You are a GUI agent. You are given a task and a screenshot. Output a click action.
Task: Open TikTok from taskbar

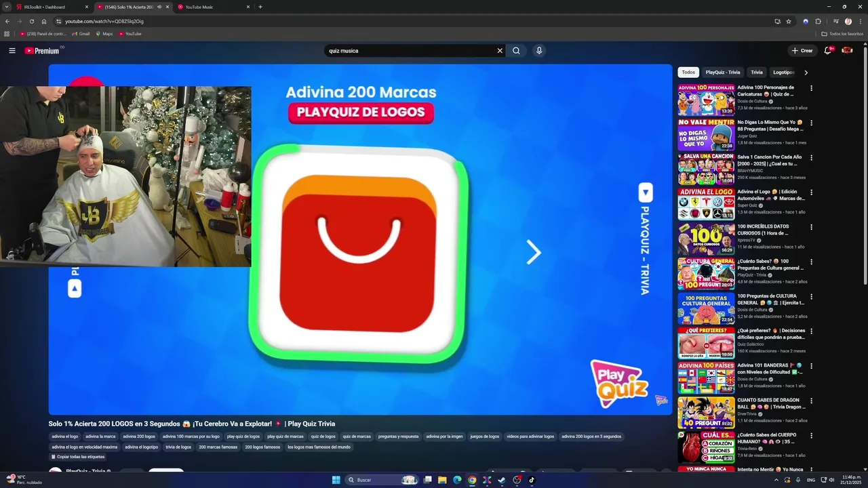pyautogui.click(x=532, y=480)
